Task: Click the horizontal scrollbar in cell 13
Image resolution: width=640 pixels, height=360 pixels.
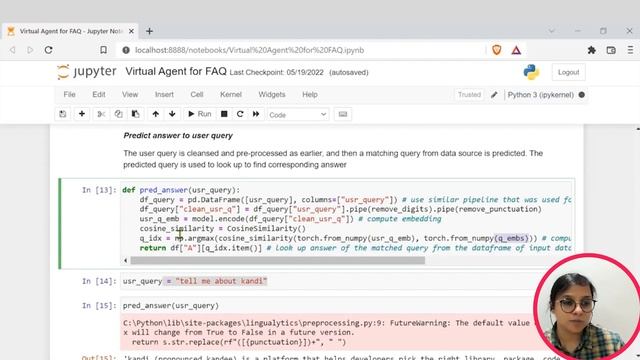Action: pyautogui.click(x=278, y=260)
